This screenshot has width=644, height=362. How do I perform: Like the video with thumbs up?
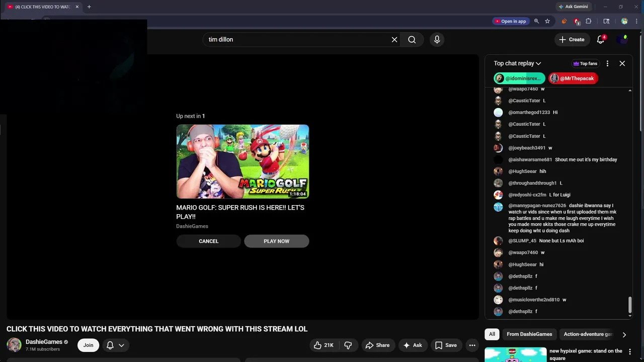(324, 345)
